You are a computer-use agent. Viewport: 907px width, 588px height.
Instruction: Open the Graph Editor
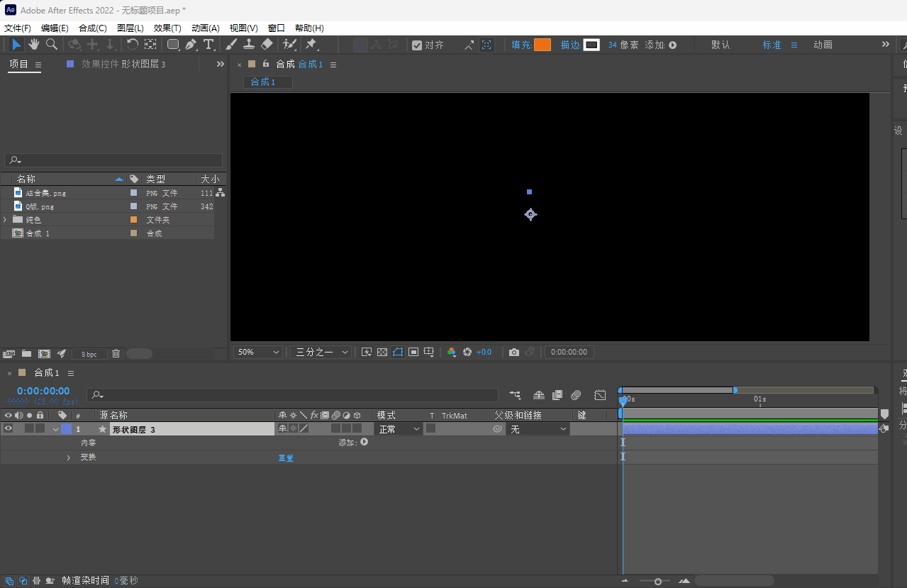pyautogui.click(x=600, y=395)
